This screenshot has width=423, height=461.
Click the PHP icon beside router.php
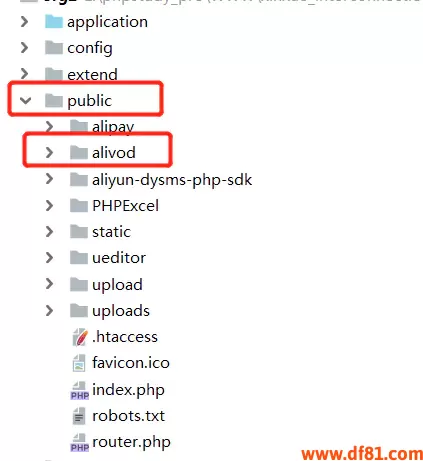(80, 443)
